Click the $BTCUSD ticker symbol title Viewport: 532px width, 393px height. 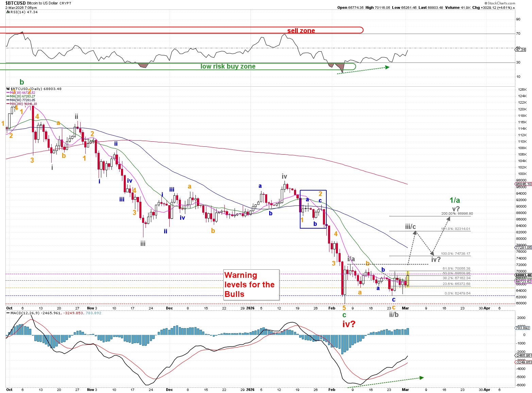15,3
